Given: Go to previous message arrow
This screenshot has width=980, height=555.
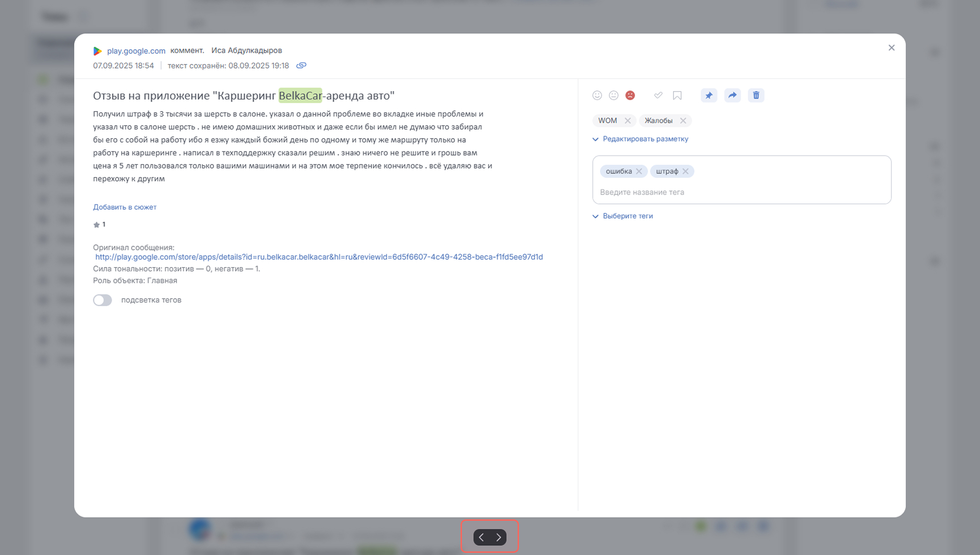Looking at the screenshot, I should point(481,537).
